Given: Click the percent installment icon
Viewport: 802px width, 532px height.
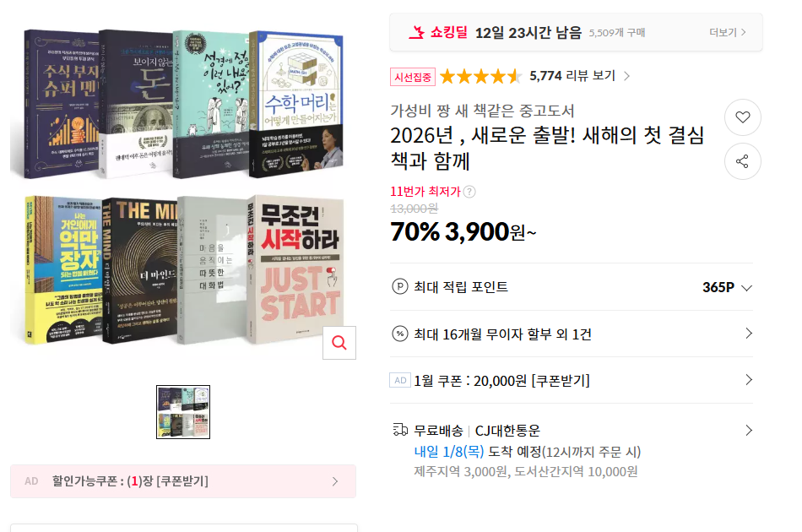Looking at the screenshot, I should point(399,334).
